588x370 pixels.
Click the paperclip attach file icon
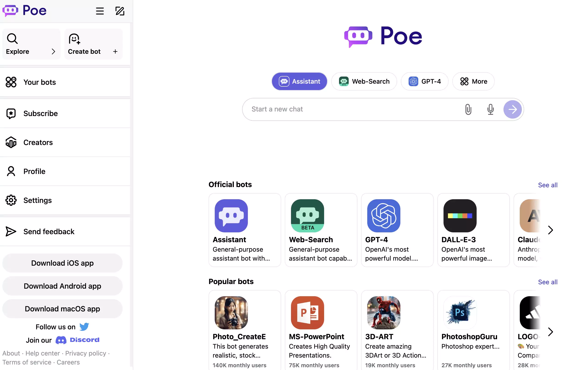[468, 109]
